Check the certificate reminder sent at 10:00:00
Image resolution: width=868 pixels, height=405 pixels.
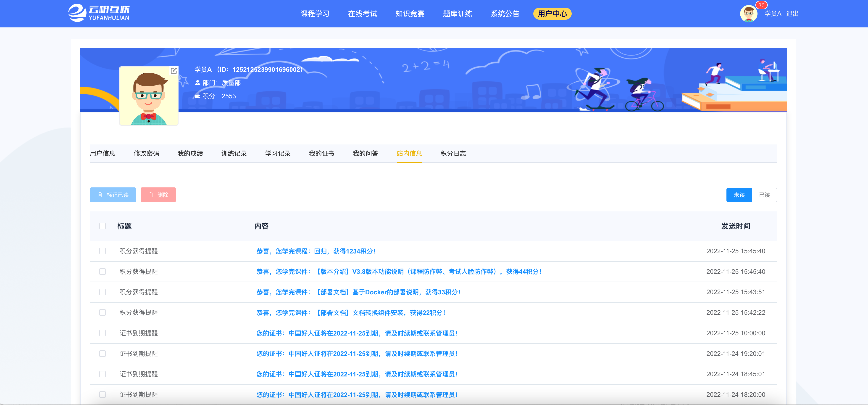[x=103, y=333]
